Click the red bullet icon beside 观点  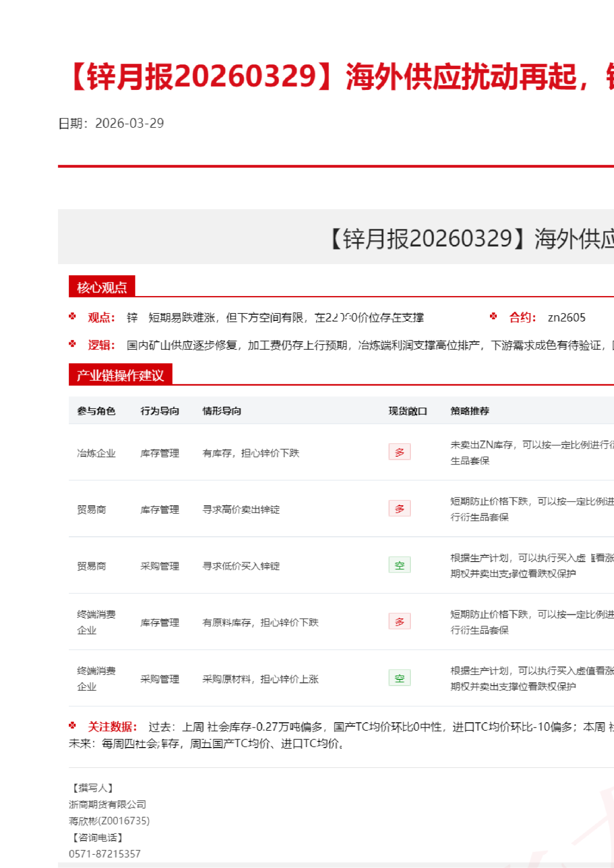pyautogui.click(x=72, y=316)
